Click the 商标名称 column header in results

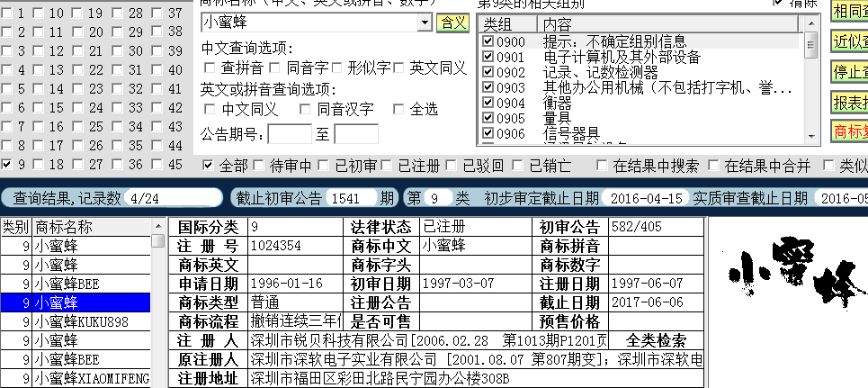pos(92,227)
